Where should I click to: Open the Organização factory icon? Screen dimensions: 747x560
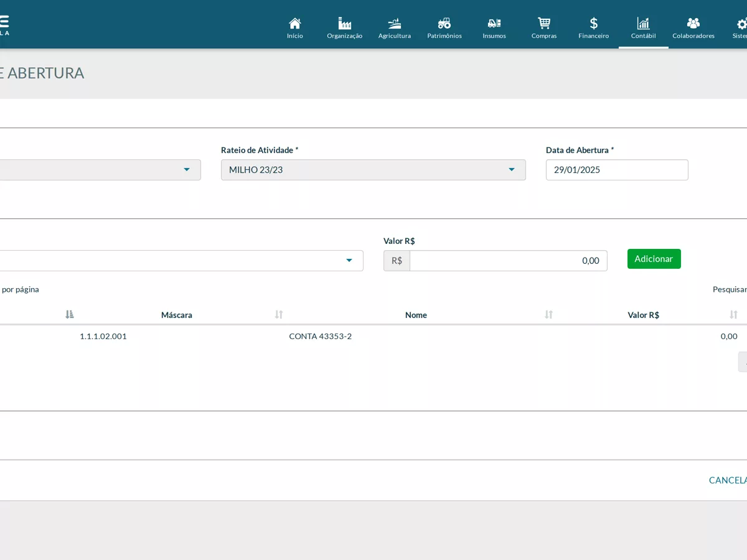point(345,24)
